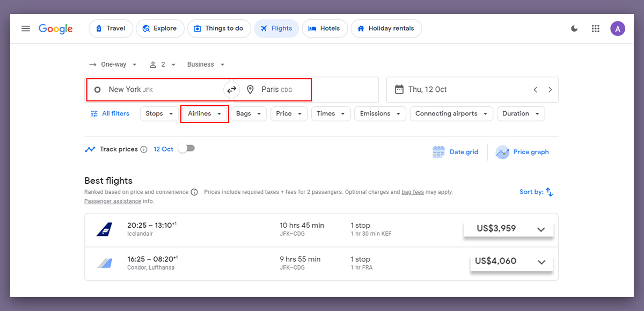Open the Duration filter dropdown
The image size is (644, 311).
(x=521, y=114)
